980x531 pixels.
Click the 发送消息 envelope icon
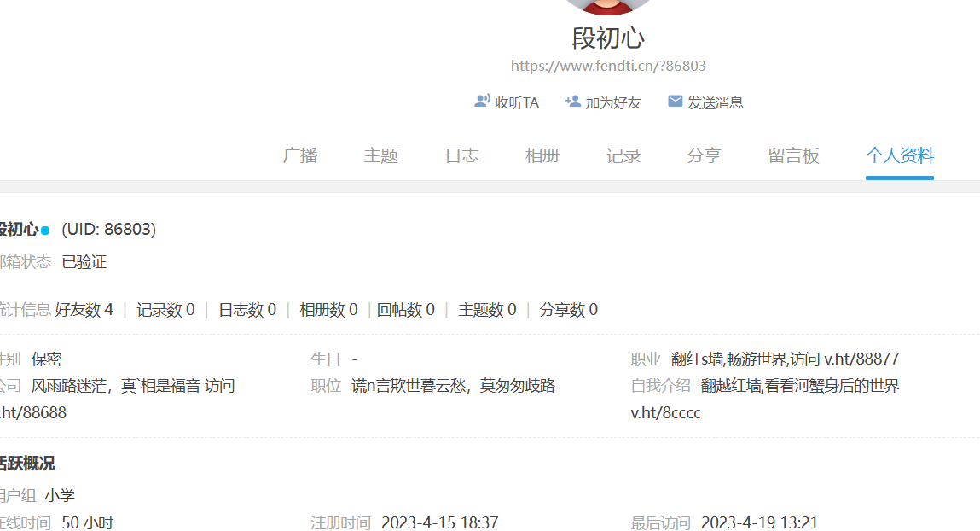675,102
